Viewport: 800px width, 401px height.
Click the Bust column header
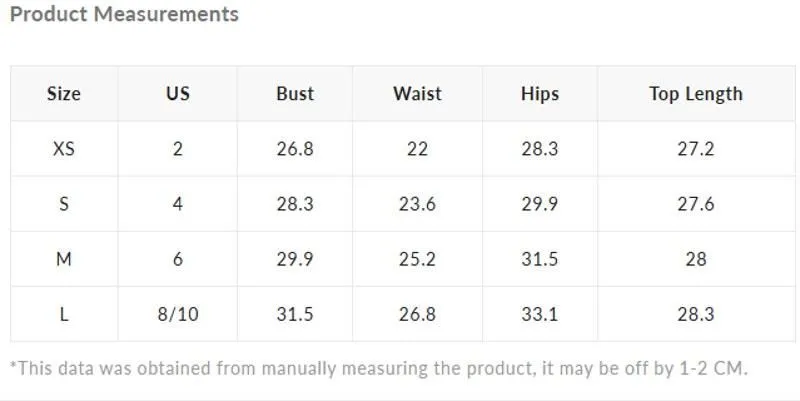click(x=295, y=94)
